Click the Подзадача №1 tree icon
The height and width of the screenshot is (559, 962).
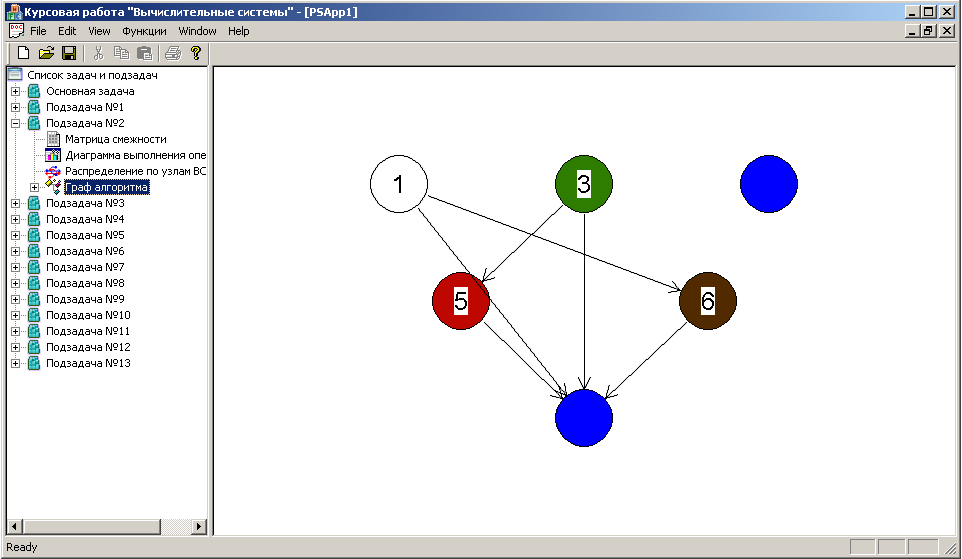[x=34, y=107]
